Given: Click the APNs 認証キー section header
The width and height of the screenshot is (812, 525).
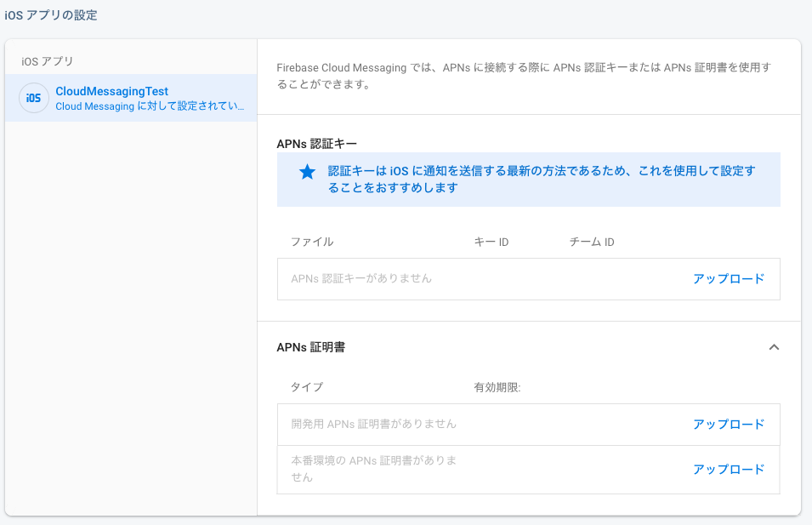Looking at the screenshot, I should 319,144.
